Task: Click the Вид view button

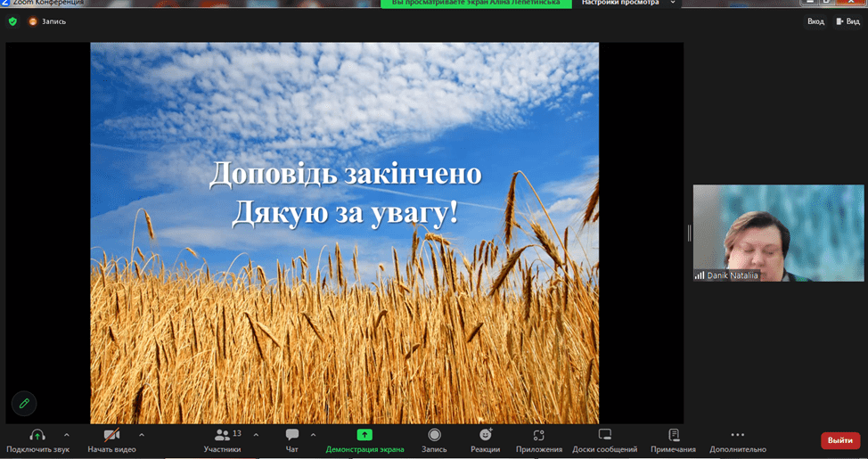Action: click(x=847, y=21)
